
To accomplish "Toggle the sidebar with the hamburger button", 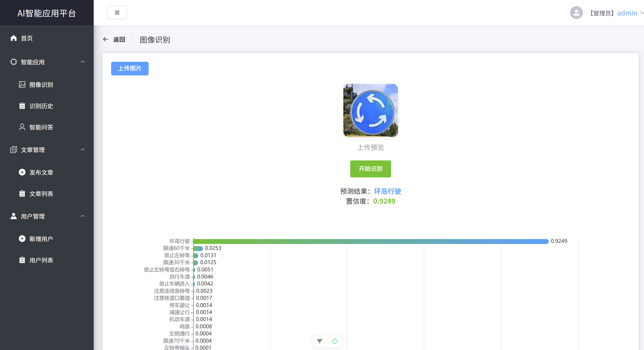I will pyautogui.click(x=117, y=12).
